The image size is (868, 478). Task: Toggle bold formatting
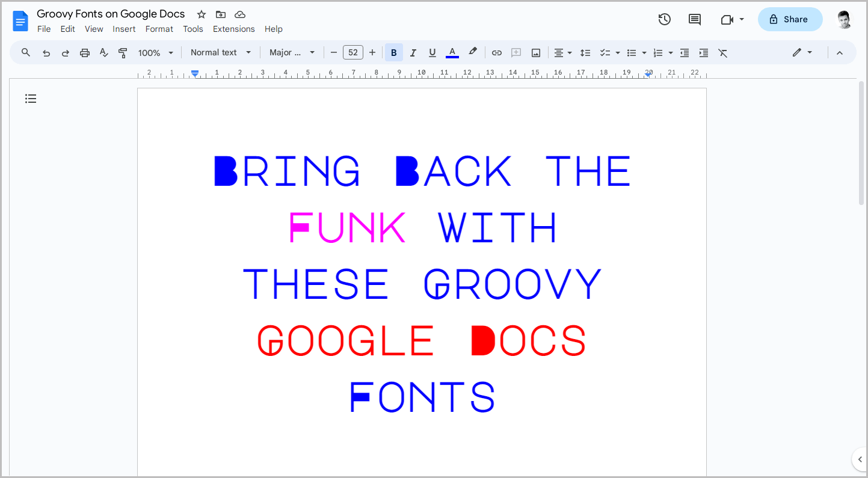pyautogui.click(x=393, y=52)
